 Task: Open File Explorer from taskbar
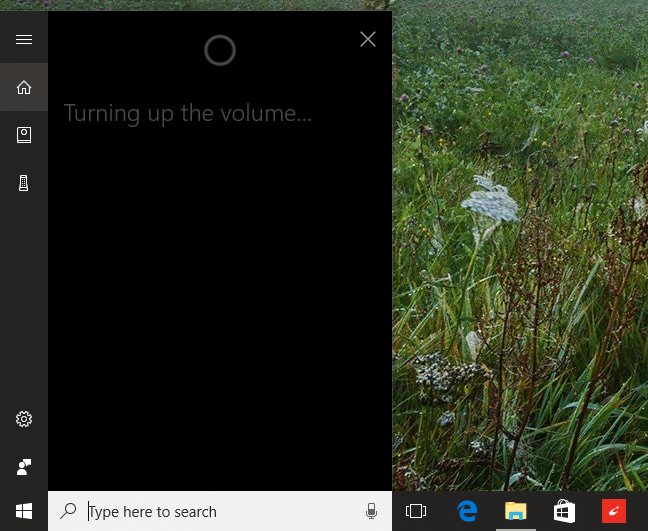515,511
